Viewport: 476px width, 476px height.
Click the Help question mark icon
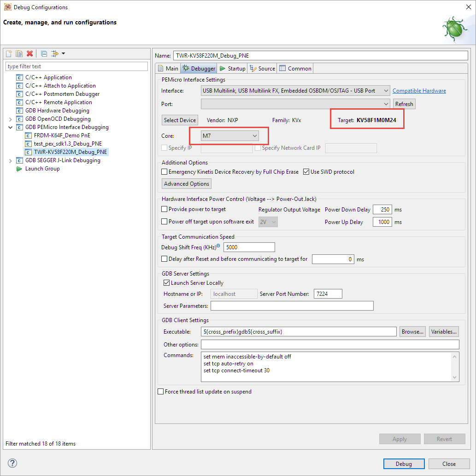point(12,463)
